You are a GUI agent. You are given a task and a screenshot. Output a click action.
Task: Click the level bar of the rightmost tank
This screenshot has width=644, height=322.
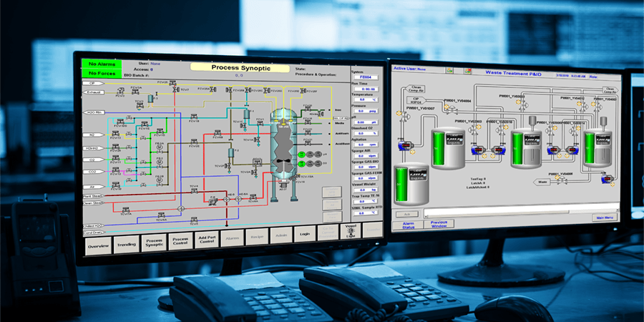(590, 148)
